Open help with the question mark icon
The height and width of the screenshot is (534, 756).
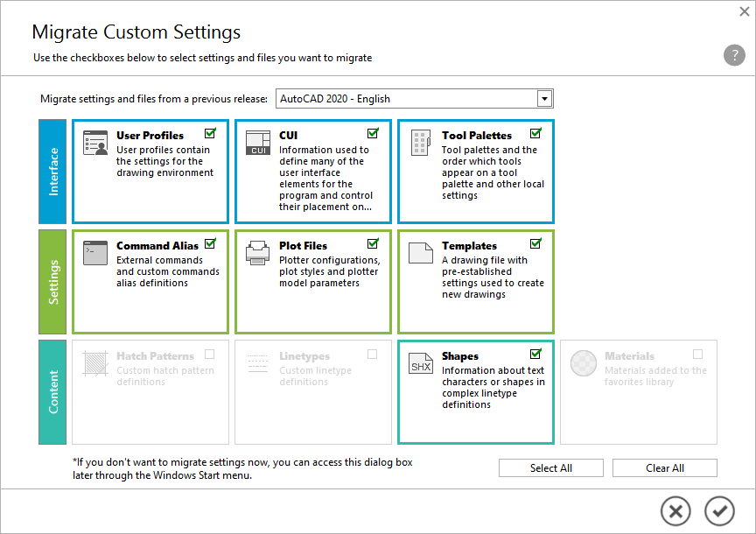pos(734,56)
